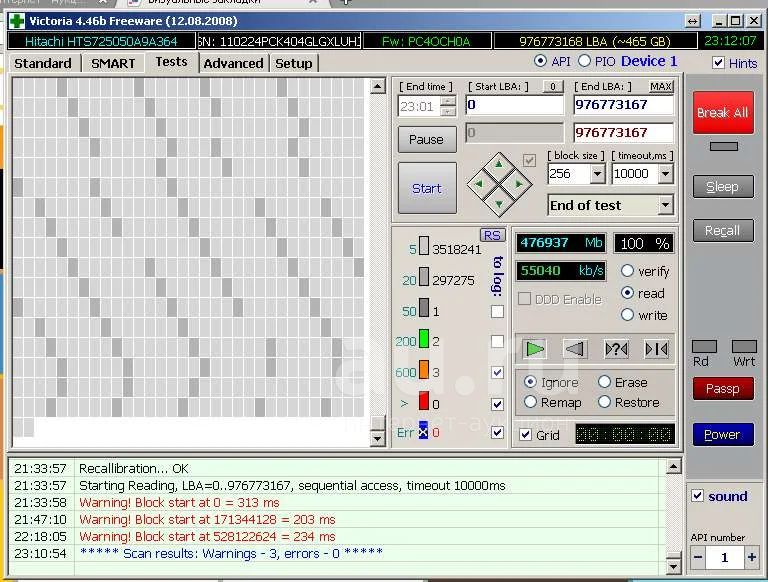768x582 pixels.
Task: Click the Recall button
Action: click(723, 230)
